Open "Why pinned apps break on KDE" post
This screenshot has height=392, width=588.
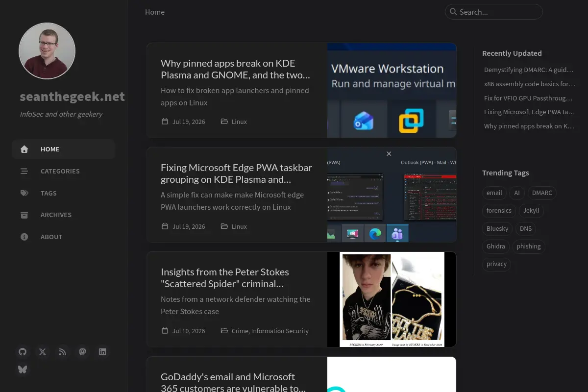click(x=235, y=69)
